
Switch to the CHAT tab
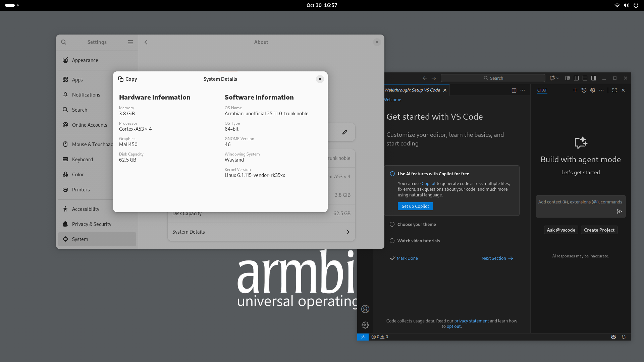click(542, 90)
